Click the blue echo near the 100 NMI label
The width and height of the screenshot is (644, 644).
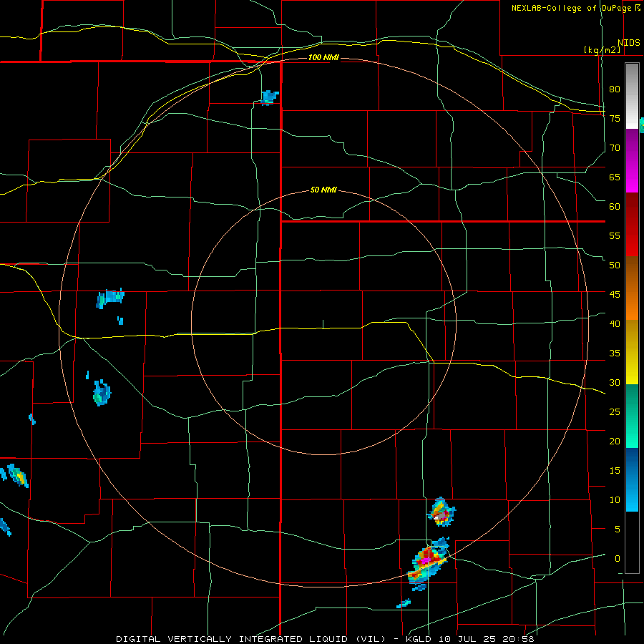click(270, 97)
